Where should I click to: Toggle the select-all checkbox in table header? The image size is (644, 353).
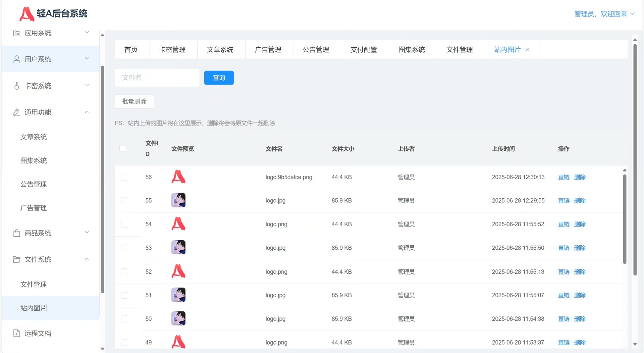[x=123, y=149]
